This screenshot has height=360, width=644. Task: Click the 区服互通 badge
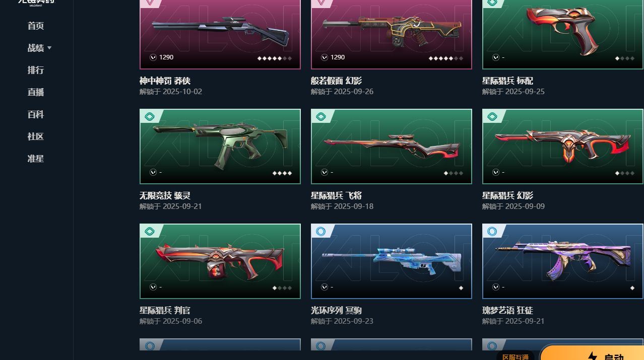pos(516,356)
